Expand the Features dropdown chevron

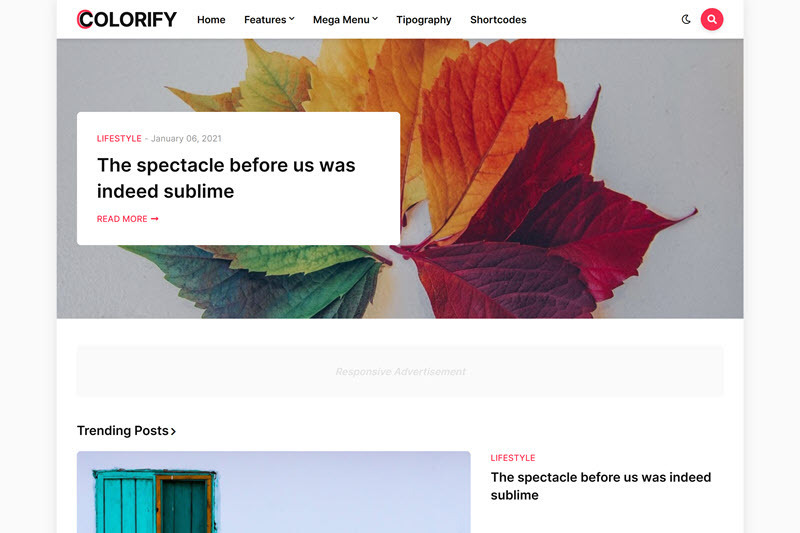click(x=292, y=19)
